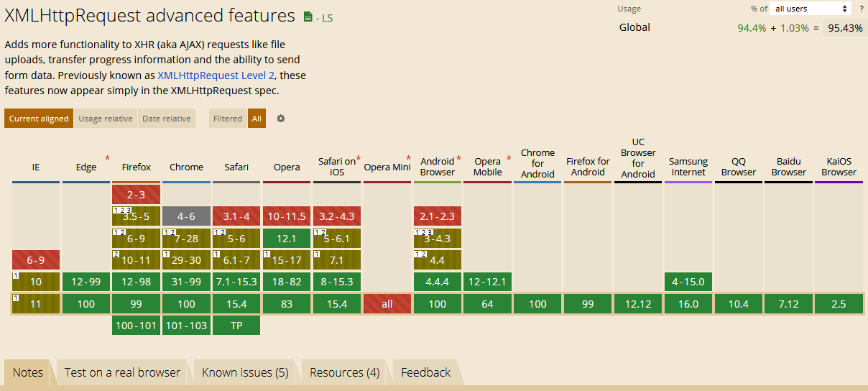This screenshot has height=391, width=868.
Task: Select Safari TP cell
Action: (236, 326)
